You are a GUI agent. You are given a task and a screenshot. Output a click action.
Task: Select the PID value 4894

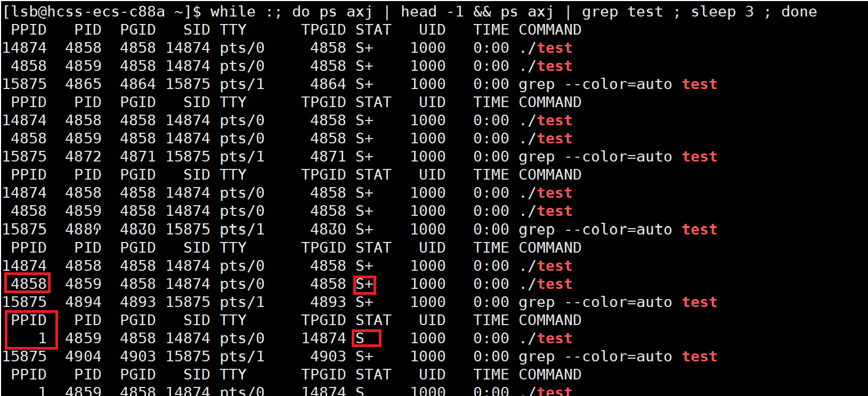[x=83, y=302]
